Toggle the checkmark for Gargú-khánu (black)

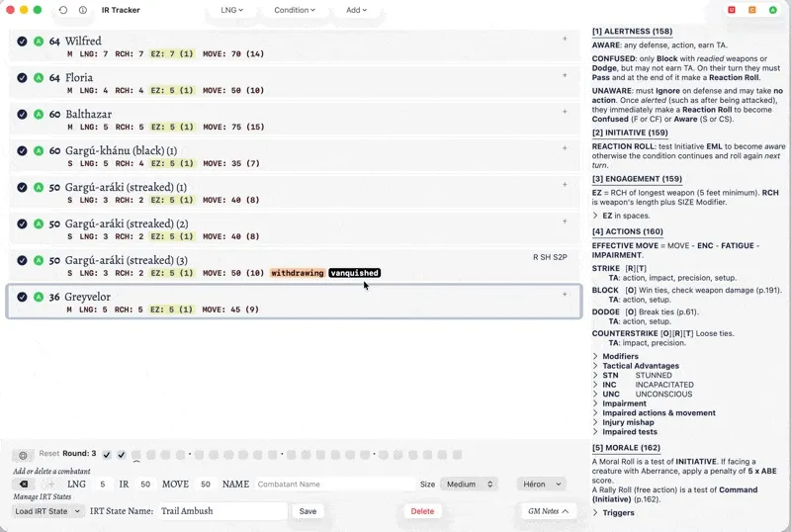[x=22, y=151]
